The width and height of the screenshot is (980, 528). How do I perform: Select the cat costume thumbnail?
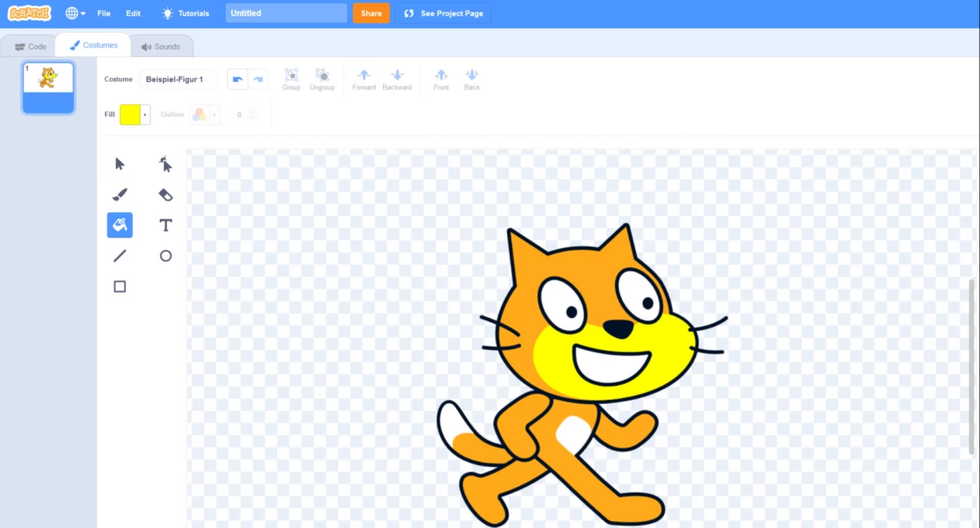click(48, 87)
